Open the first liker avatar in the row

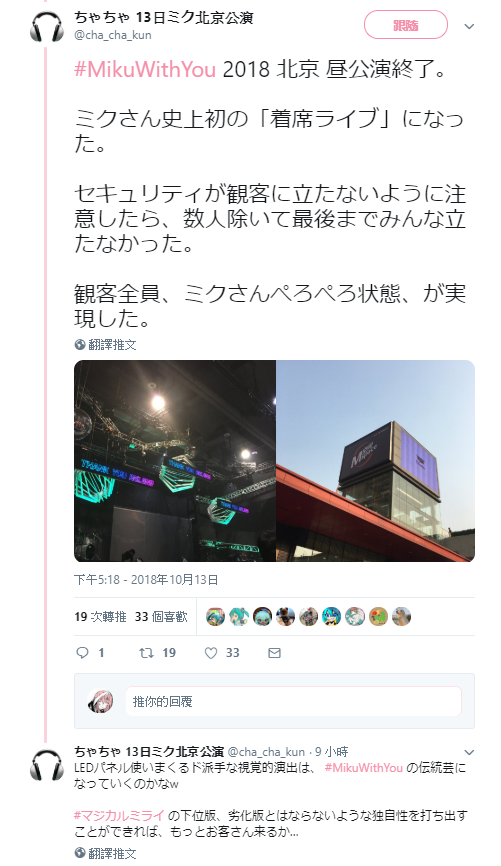[x=215, y=616]
